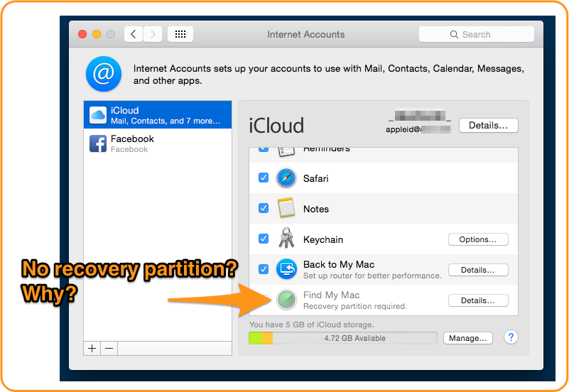Click 'Set up router for better performance.' text
Screen dimensions: 569x392
tap(372, 276)
